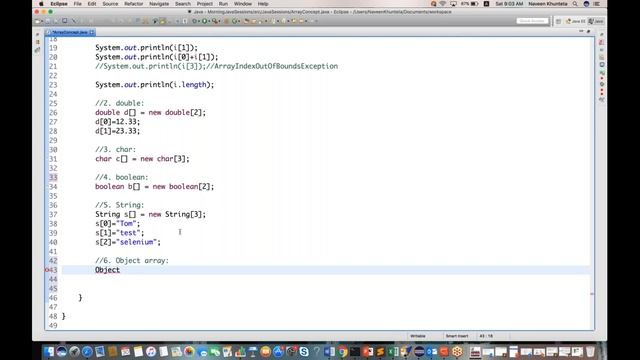This screenshot has width=640, height=360.
Task: Switch to the Java perspective button
Action: tap(596, 21)
